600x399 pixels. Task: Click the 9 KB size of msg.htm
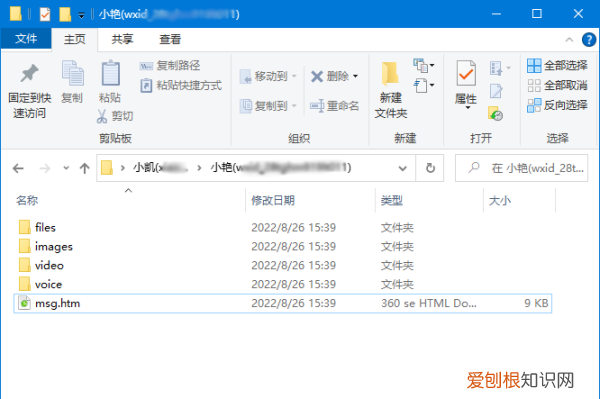click(536, 303)
